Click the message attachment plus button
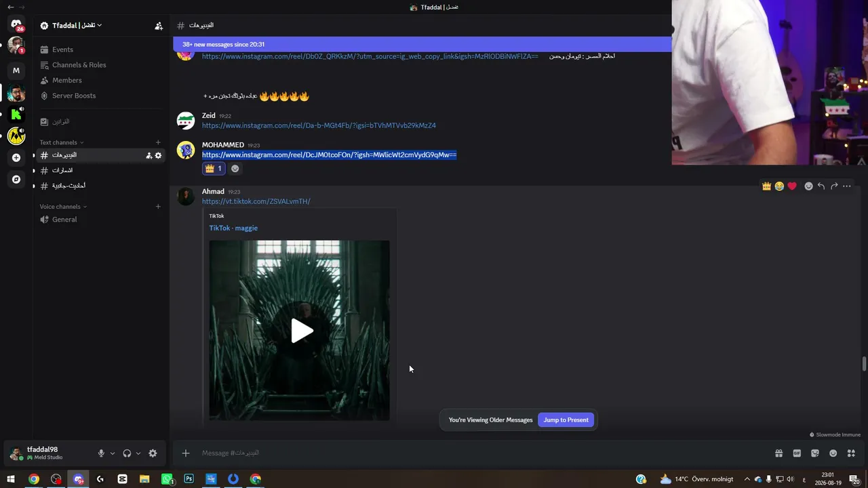 pos(186,453)
